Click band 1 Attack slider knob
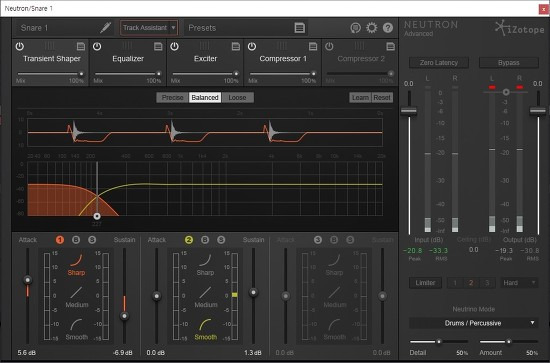 pos(27,280)
